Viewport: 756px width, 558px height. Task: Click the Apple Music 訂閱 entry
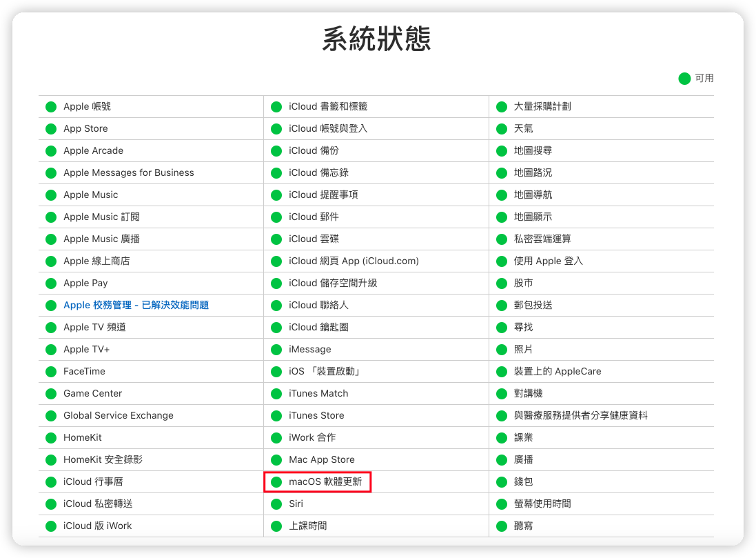(x=102, y=217)
